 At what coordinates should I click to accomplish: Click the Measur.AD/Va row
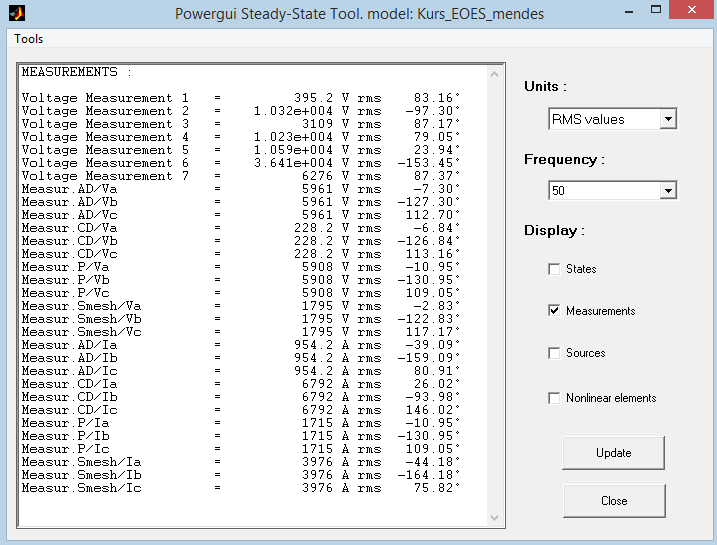point(241,189)
